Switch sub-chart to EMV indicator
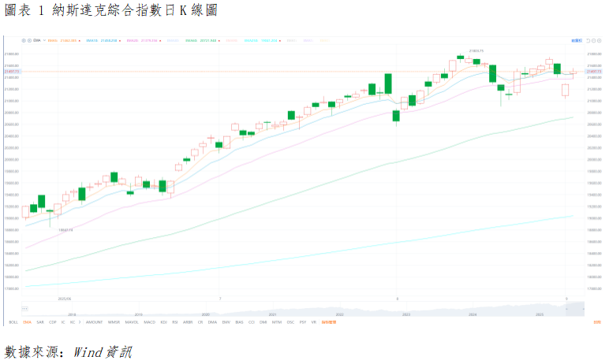This screenshot has height=364, width=609. pyautogui.click(x=226, y=322)
